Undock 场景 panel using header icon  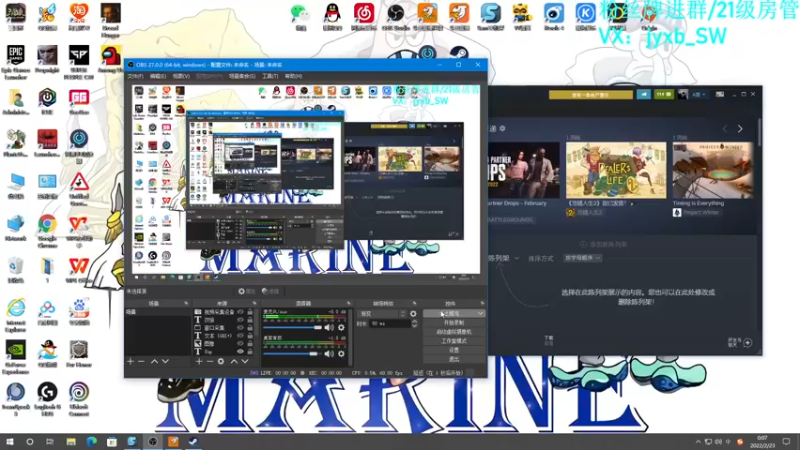point(186,304)
